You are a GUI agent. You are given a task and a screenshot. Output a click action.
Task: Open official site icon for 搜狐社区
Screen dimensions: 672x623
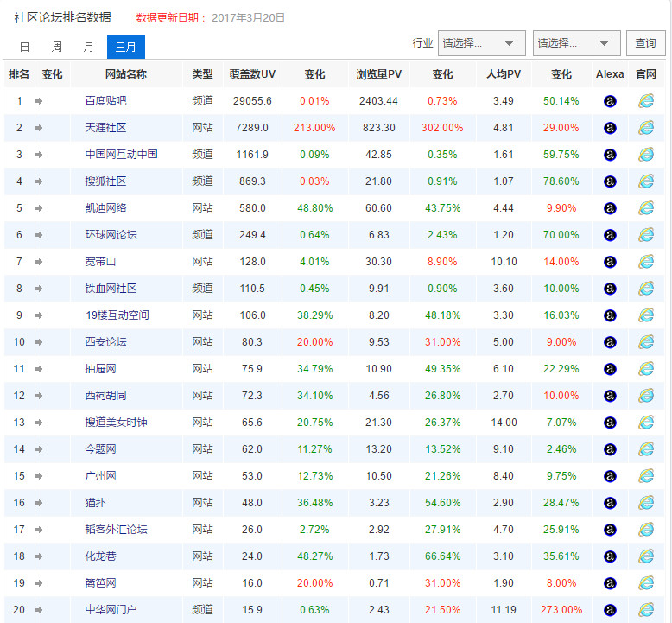(x=646, y=181)
